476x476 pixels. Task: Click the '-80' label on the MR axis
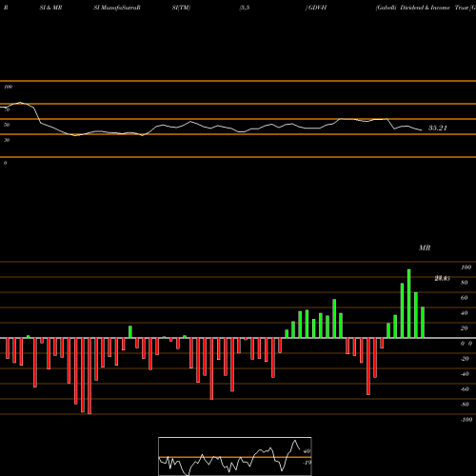(x=465, y=405)
